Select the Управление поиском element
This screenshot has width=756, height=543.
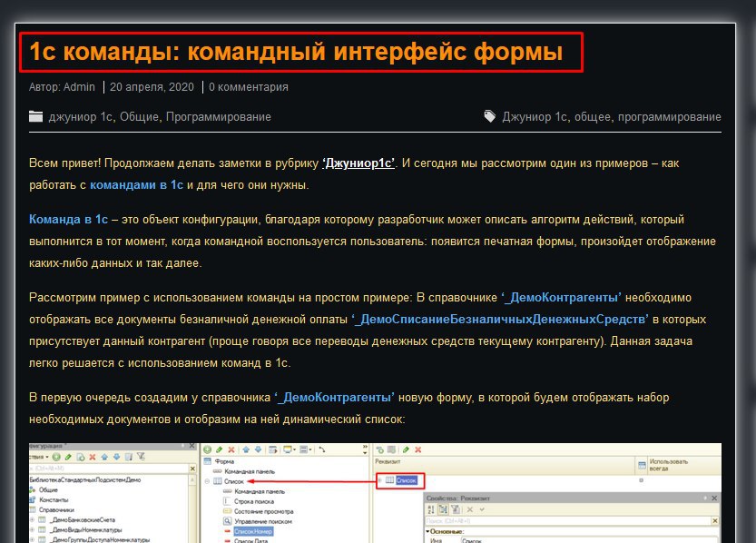263,521
